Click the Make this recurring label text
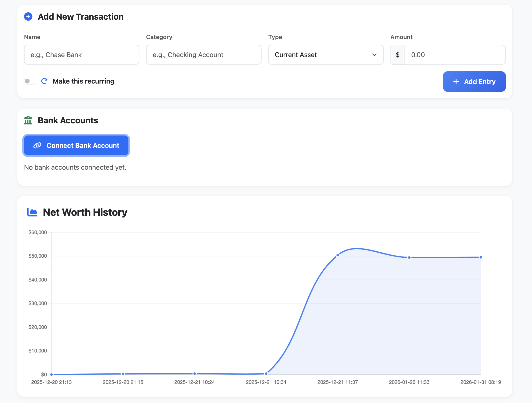The image size is (532, 403). tap(84, 81)
